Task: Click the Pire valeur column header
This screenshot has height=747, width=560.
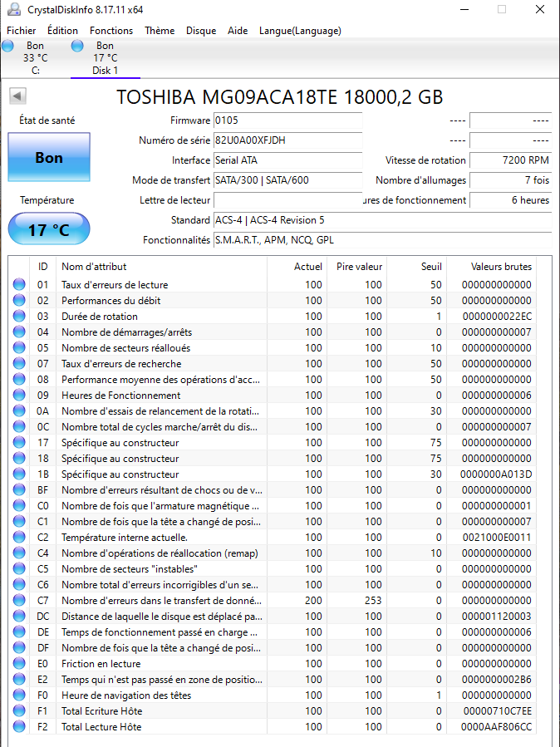Action: coord(357,267)
